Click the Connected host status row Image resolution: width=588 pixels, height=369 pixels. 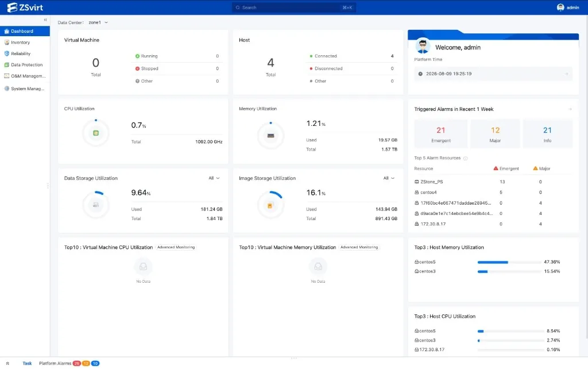pyautogui.click(x=352, y=56)
